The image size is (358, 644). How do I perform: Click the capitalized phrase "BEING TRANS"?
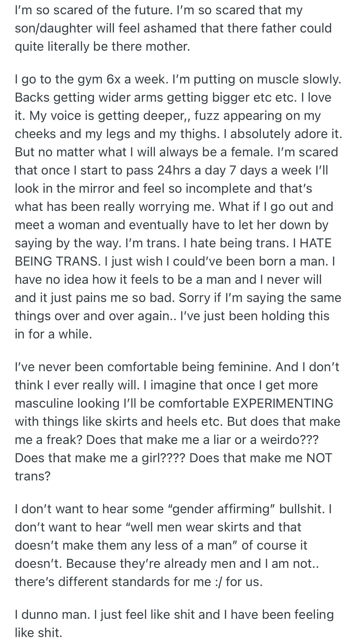pos(57,261)
